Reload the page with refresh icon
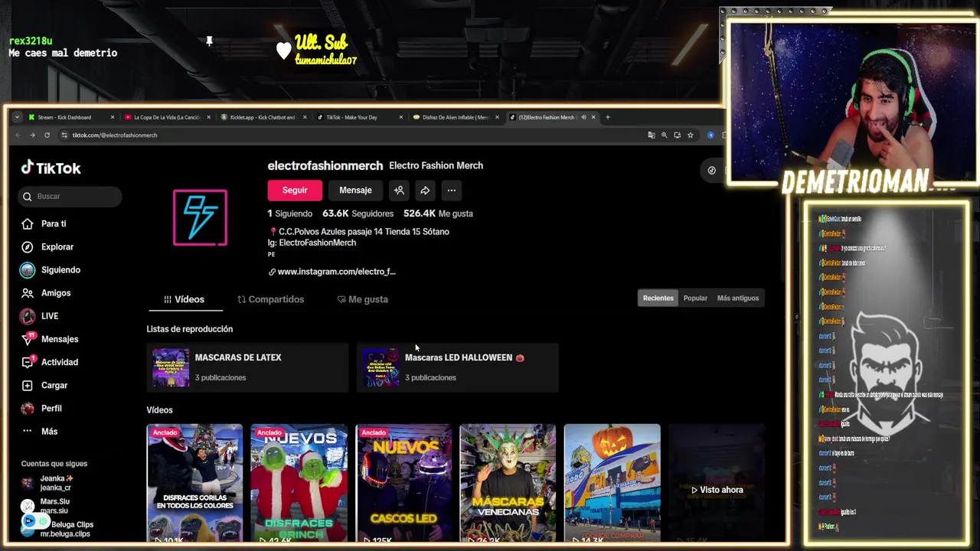Viewport: 980px width, 551px height. click(x=47, y=135)
